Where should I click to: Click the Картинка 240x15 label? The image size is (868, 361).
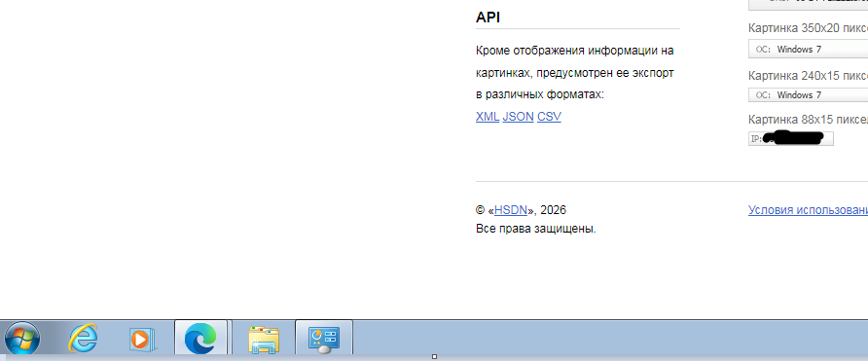pyautogui.click(x=808, y=75)
